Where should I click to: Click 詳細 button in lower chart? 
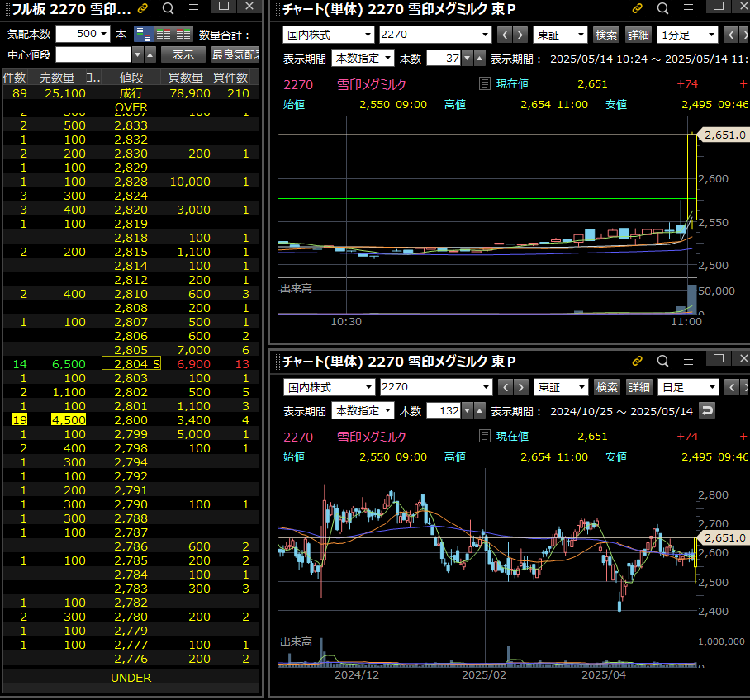click(x=639, y=387)
